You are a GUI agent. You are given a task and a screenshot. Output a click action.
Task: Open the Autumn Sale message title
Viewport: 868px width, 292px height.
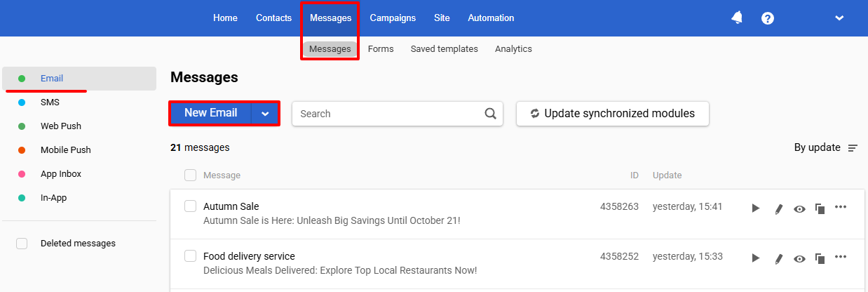pyautogui.click(x=231, y=206)
